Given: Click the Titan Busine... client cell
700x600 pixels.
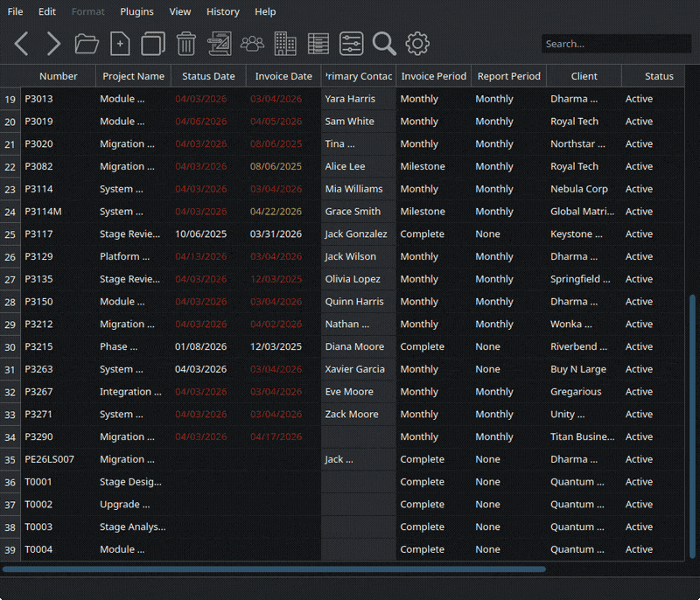Looking at the screenshot, I should 584,436.
